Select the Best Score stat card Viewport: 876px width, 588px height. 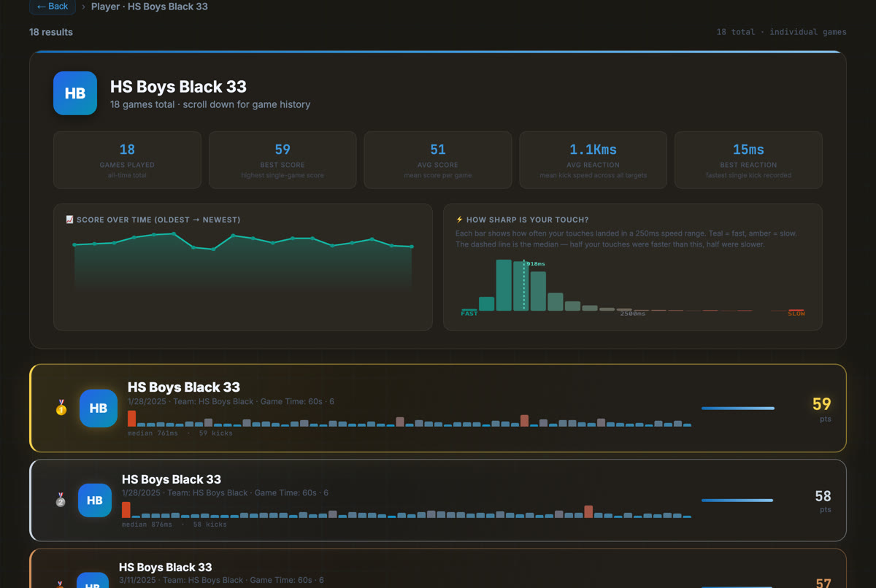pos(283,160)
